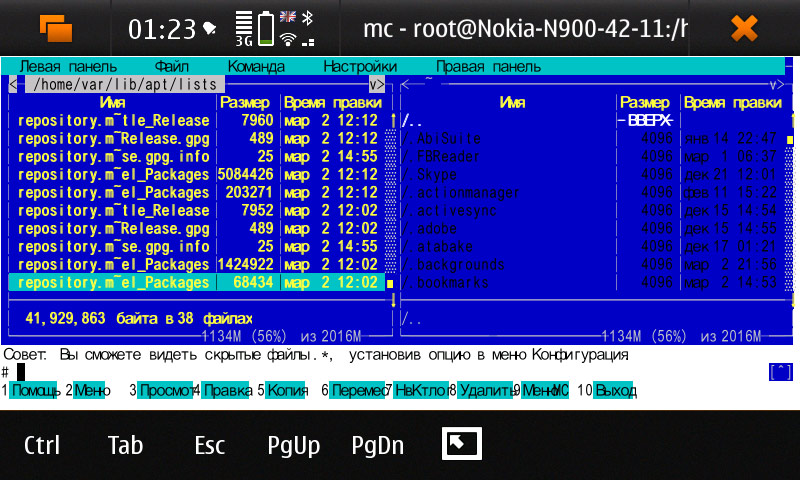Click the [^] command-line history button
The height and width of the screenshot is (480, 800).
click(x=780, y=372)
